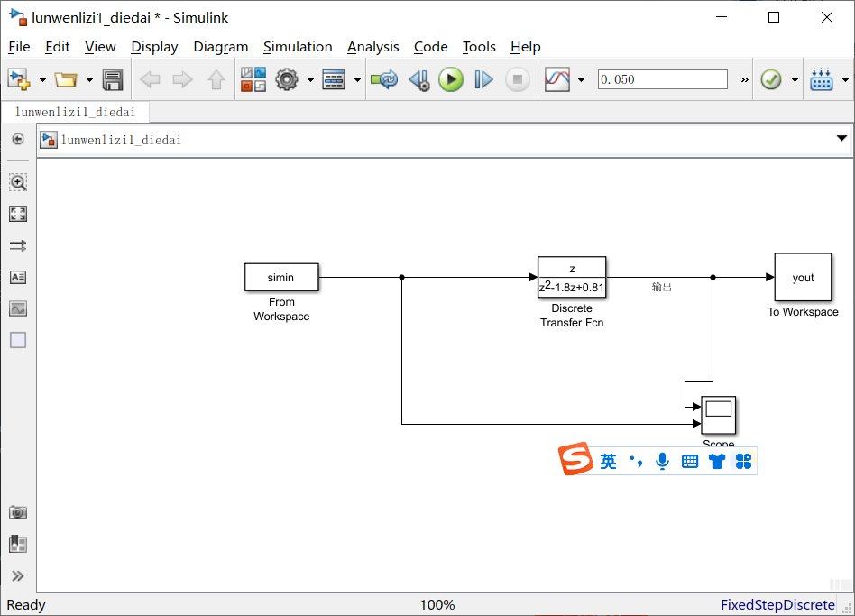
Task: Expand the breadcrumb bar dropdown arrow
Action: pos(841,139)
